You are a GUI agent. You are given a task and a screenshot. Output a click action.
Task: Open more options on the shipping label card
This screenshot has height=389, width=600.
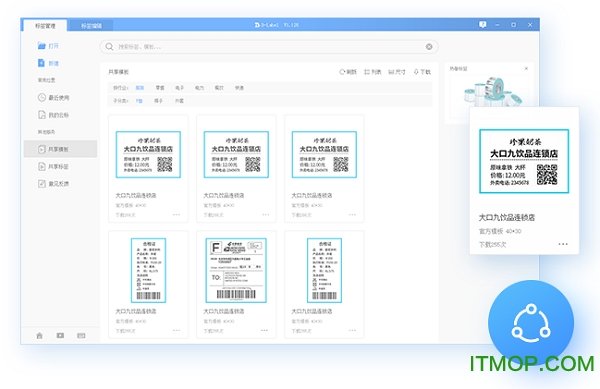click(264, 330)
